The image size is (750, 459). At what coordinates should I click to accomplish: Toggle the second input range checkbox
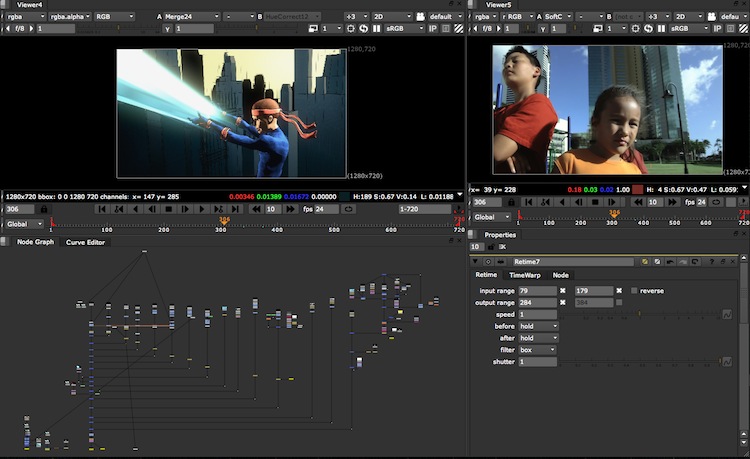(x=619, y=291)
